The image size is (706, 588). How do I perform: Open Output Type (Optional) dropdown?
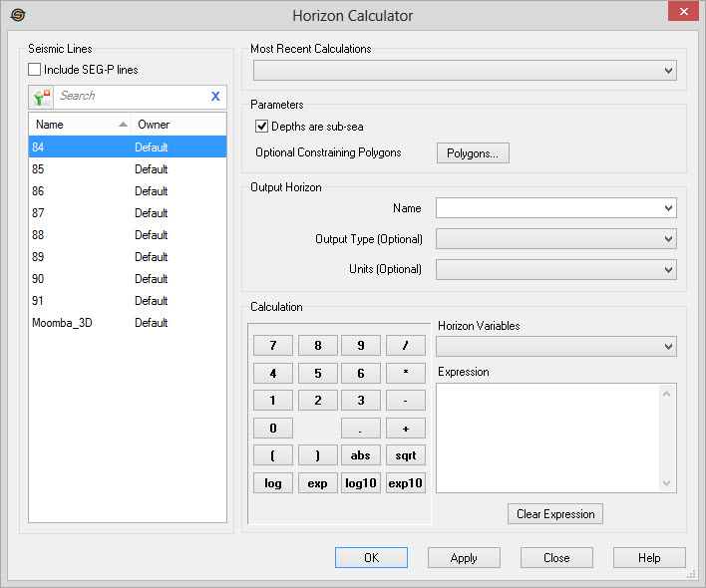pos(556,238)
